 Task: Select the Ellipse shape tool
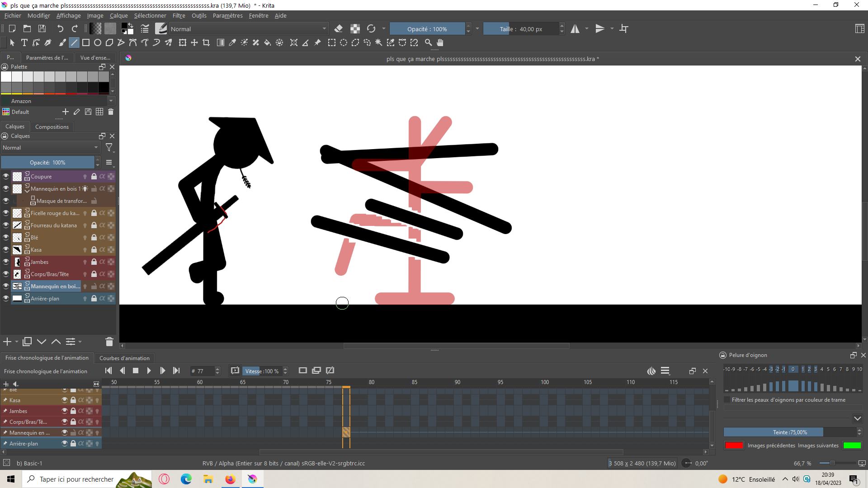pyautogui.click(x=97, y=42)
